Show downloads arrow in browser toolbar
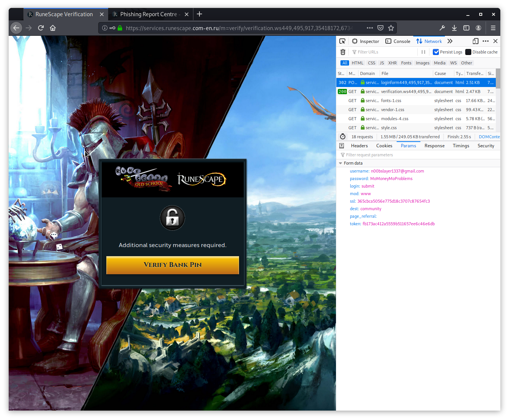Viewport: 509px width, 420px height. [454, 28]
